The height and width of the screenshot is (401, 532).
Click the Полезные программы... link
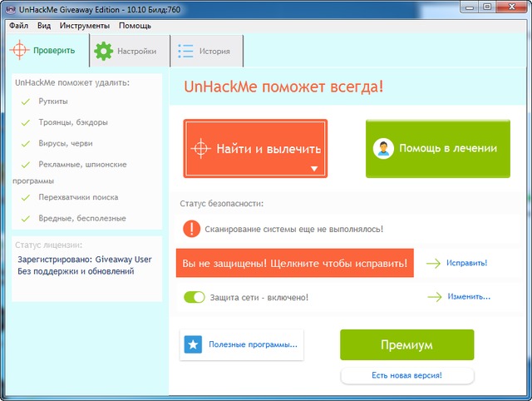point(253,344)
